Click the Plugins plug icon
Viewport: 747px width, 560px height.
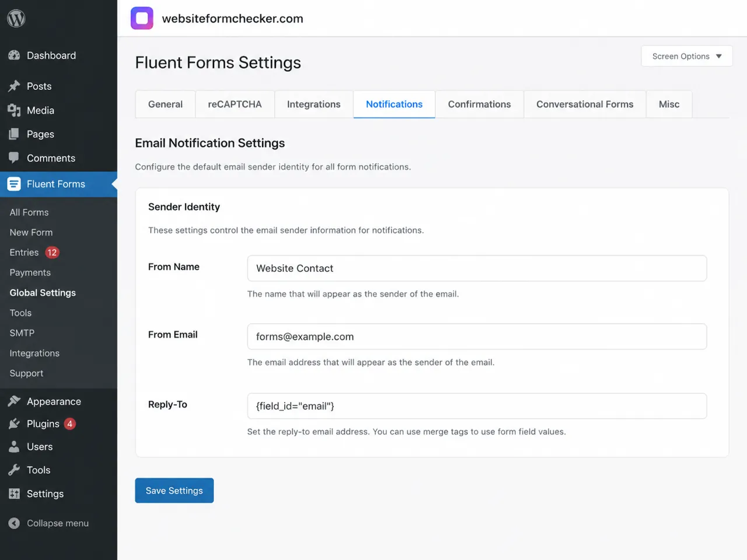14,424
